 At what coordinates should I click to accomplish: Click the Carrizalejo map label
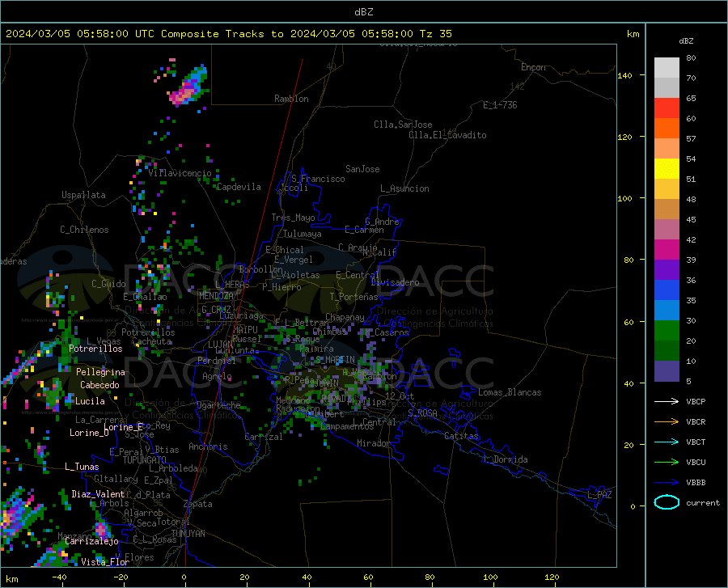pyautogui.click(x=91, y=541)
